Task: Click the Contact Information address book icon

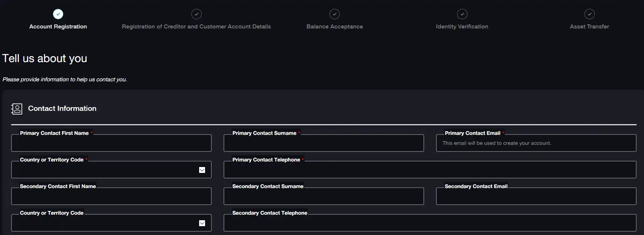Action: [17, 109]
